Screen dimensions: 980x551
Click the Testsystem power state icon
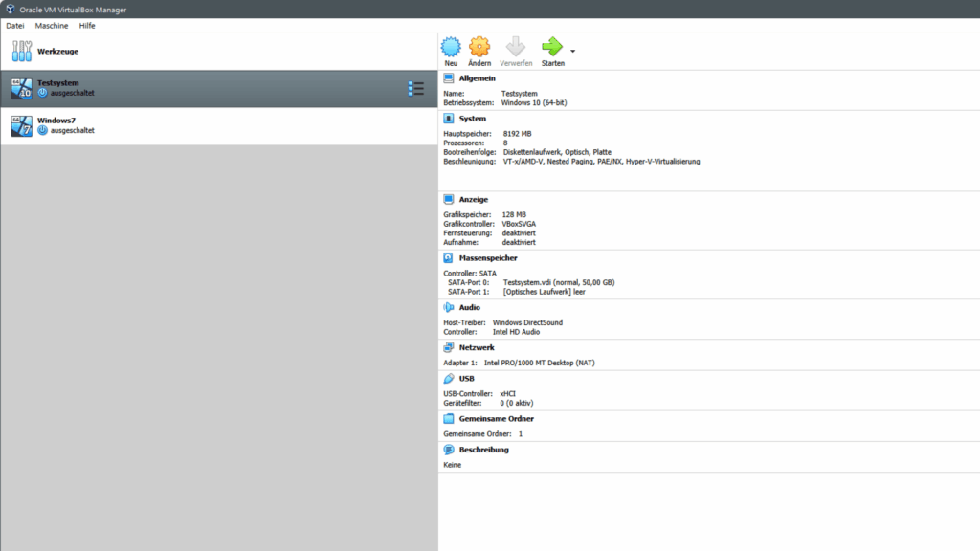pyautogui.click(x=42, y=93)
